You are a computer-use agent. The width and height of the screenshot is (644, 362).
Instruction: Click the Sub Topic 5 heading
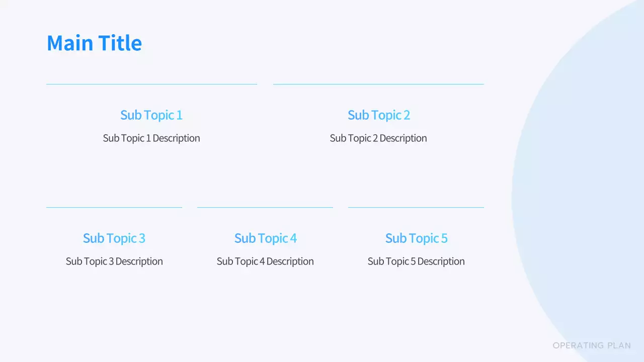click(416, 238)
